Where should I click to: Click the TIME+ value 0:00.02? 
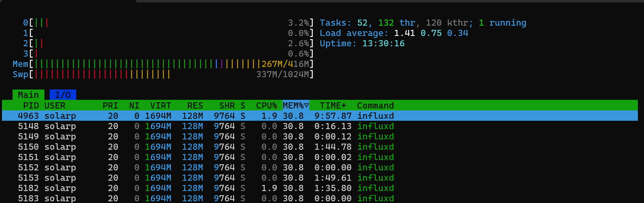click(333, 157)
